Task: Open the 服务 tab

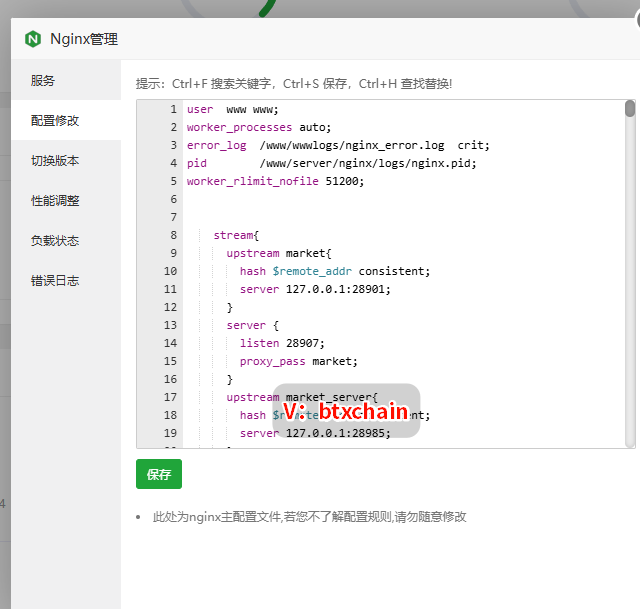Action: pos(43,81)
